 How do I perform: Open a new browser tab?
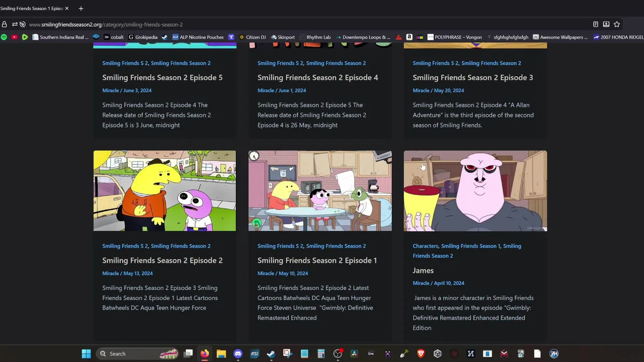pyautogui.click(x=81, y=8)
